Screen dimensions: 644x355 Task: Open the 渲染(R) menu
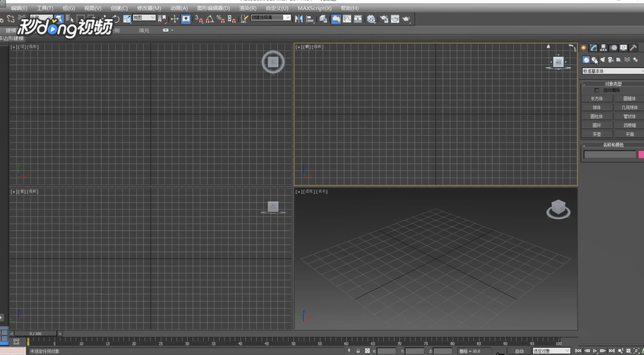tap(248, 8)
